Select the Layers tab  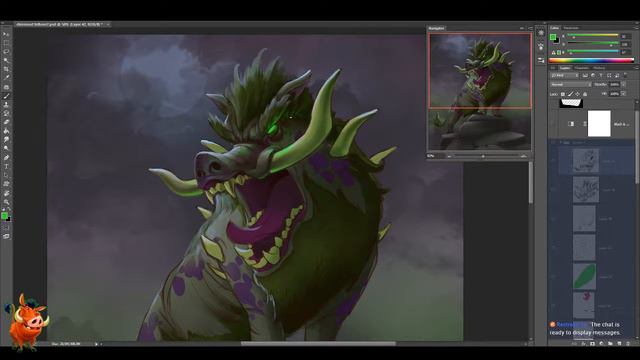tap(565, 68)
